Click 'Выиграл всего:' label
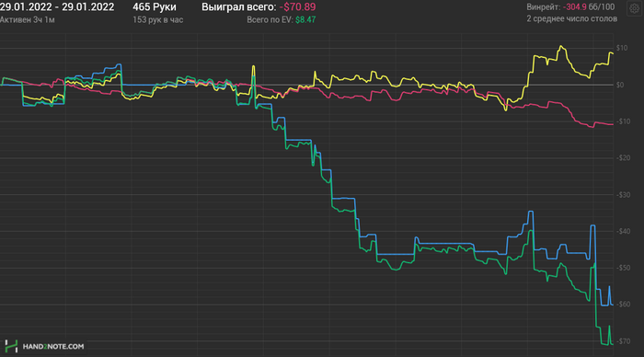This screenshot has height=357, width=644. click(238, 7)
